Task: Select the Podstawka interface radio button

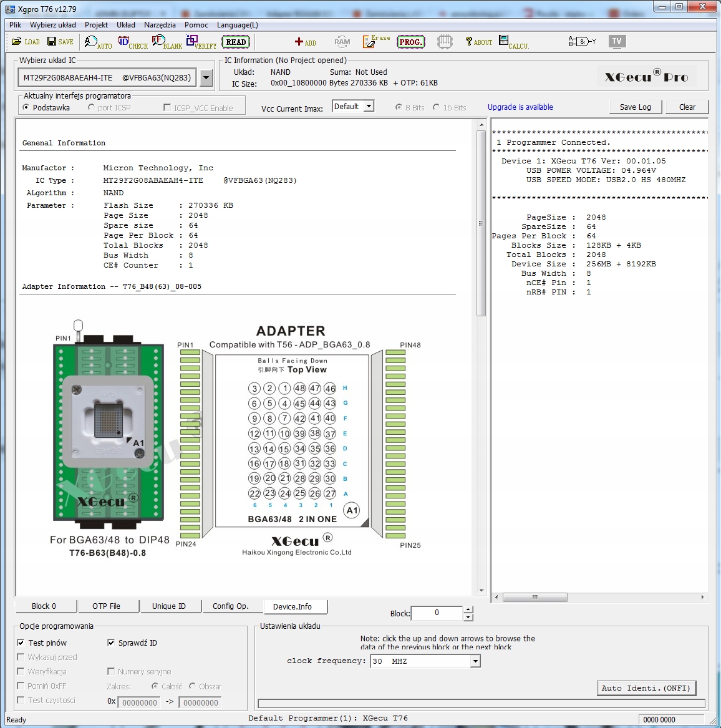Action: point(26,107)
